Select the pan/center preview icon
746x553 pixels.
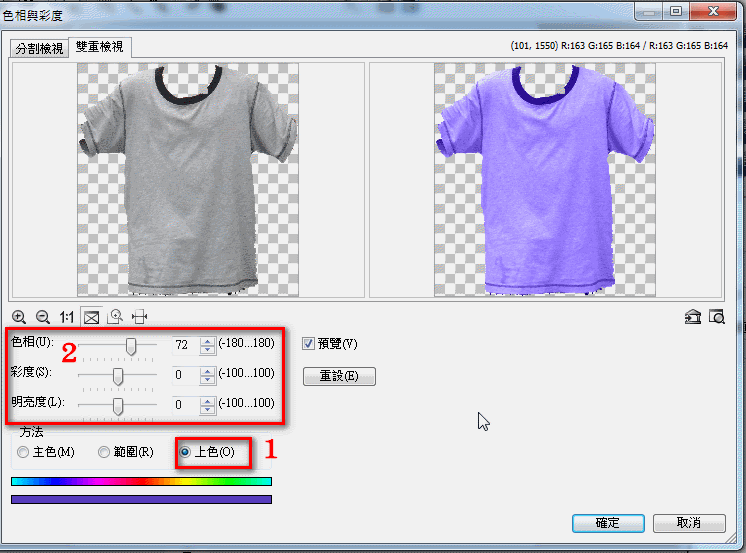coord(139,317)
